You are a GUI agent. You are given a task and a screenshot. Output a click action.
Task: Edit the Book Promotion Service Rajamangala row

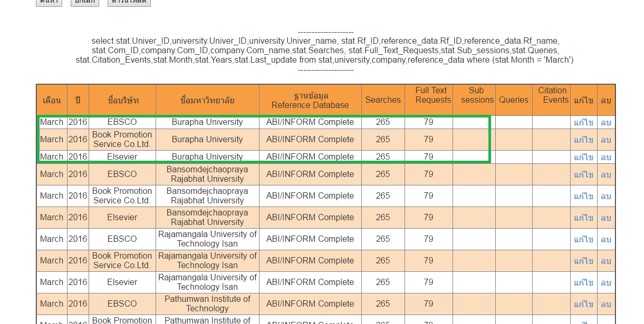click(584, 261)
